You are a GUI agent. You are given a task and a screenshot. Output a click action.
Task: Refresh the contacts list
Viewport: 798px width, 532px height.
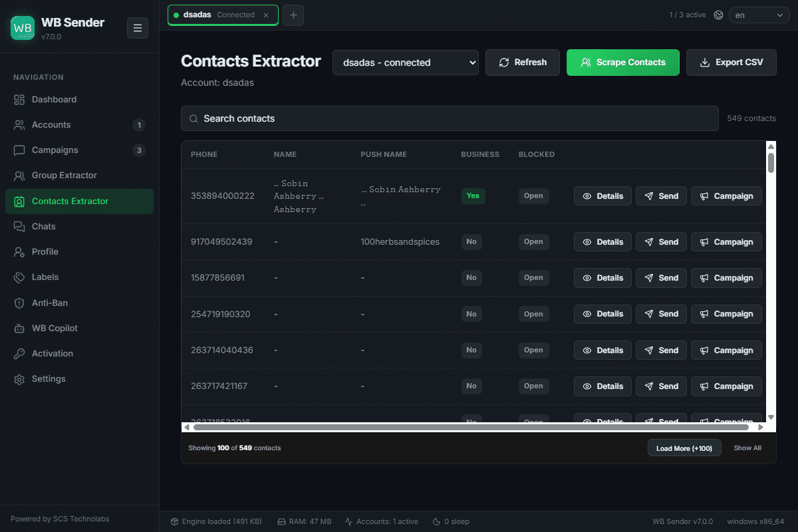pyautogui.click(x=523, y=63)
